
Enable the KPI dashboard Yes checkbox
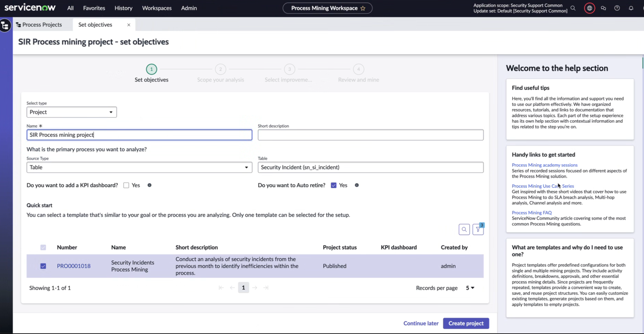126,185
